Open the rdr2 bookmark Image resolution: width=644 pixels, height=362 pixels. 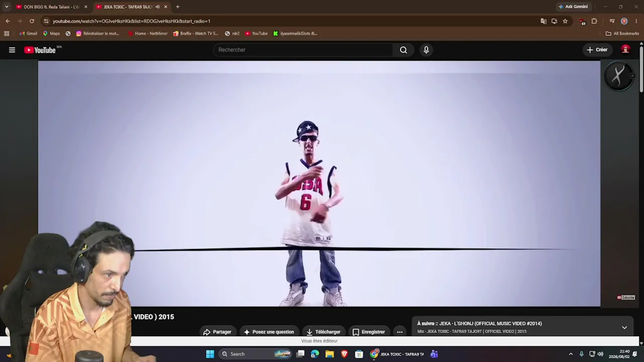point(232,34)
